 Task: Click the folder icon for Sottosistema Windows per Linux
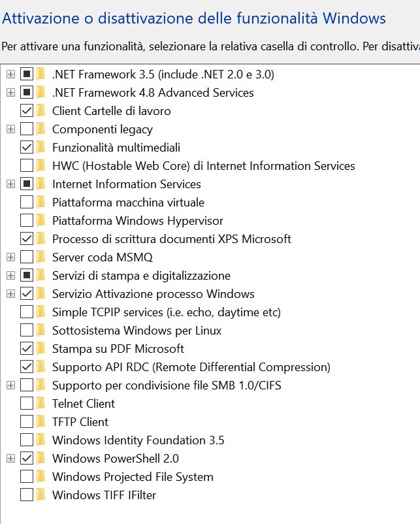click(41, 331)
